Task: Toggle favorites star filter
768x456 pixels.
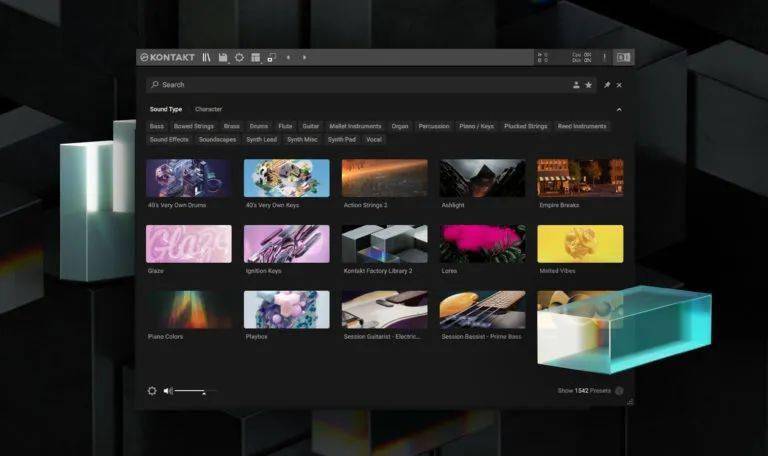Action: 588,85
